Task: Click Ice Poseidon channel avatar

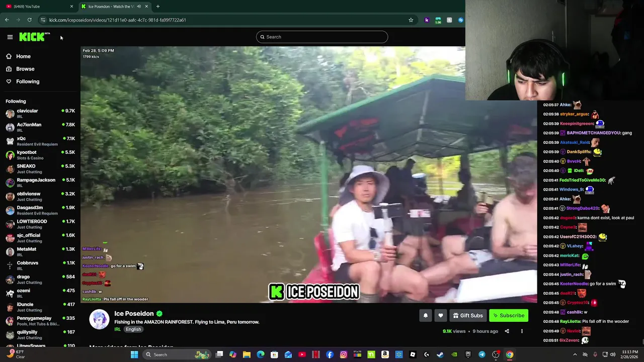Action: tap(99, 319)
